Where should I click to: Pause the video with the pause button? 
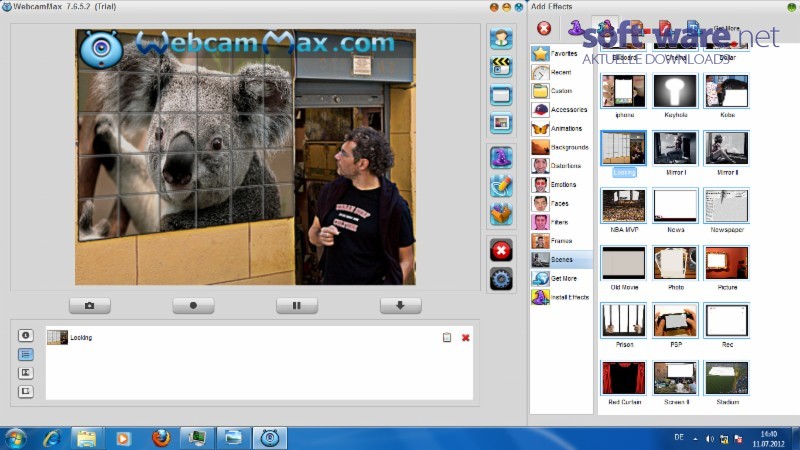(x=297, y=306)
